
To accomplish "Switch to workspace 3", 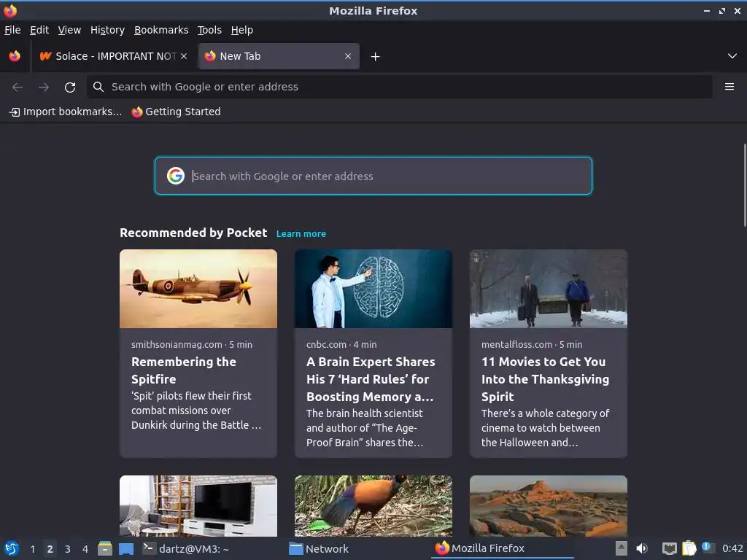I will [x=68, y=549].
